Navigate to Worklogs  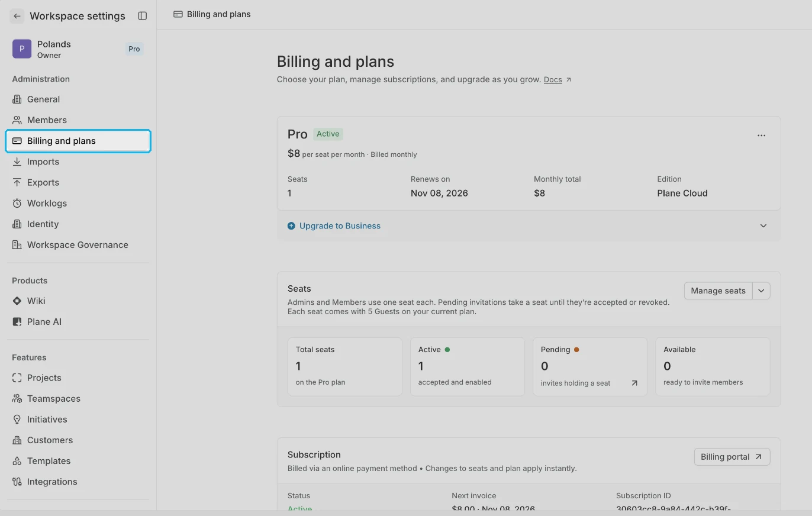78,203
